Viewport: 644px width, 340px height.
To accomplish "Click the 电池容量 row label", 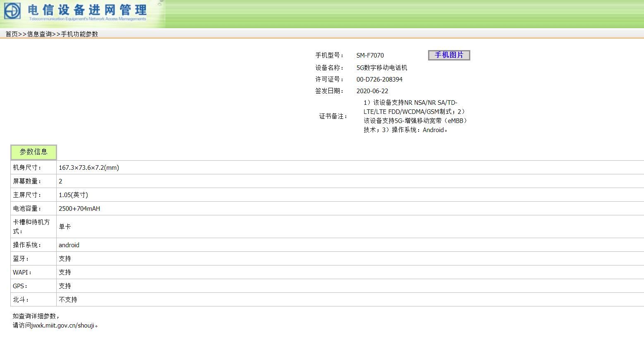I will tap(27, 209).
